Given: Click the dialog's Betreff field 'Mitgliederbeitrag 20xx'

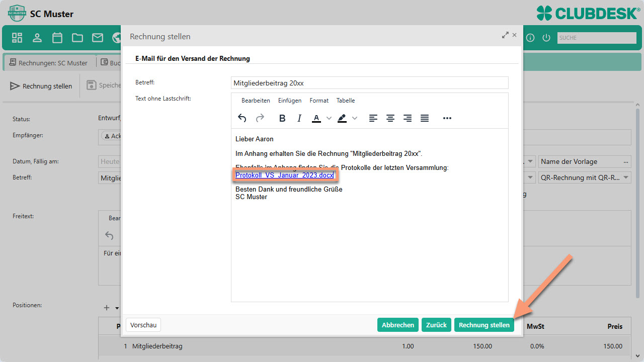Looking at the screenshot, I should [370, 83].
